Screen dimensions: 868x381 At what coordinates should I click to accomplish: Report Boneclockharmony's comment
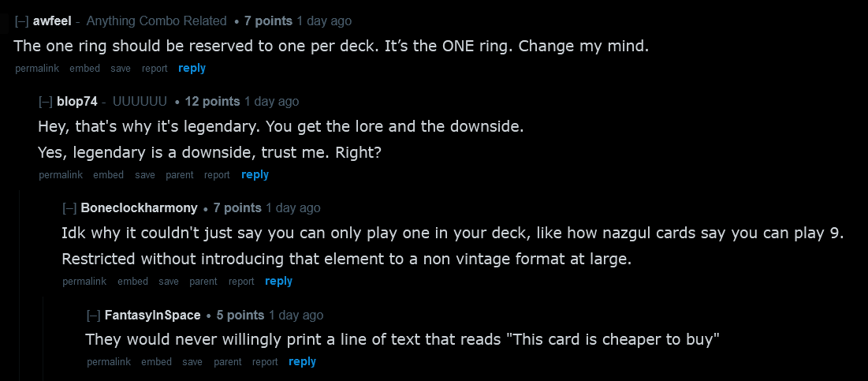pyautogui.click(x=241, y=282)
